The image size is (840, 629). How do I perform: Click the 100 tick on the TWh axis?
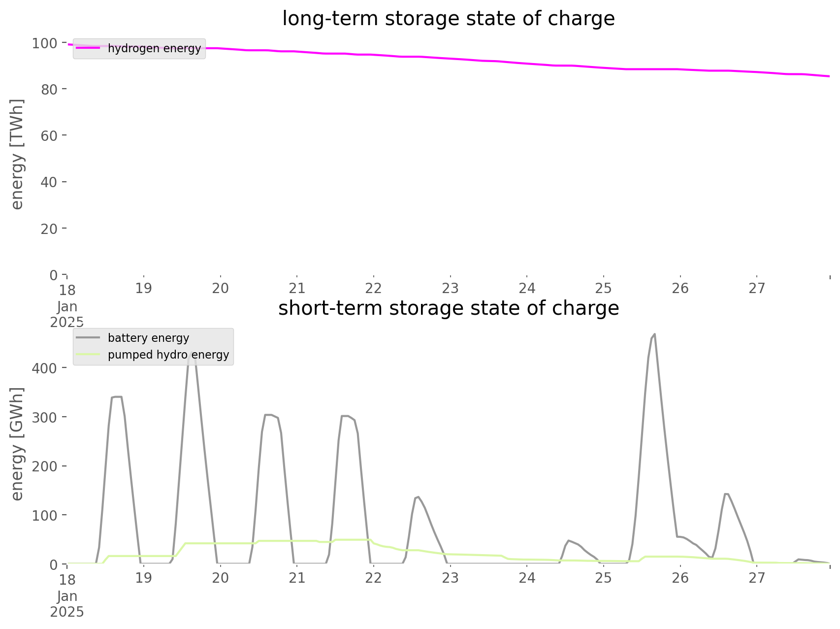click(x=45, y=43)
